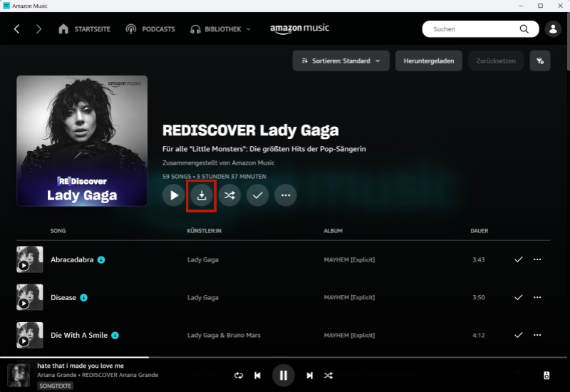Open Sortieren: Standard dropdown

click(x=341, y=61)
